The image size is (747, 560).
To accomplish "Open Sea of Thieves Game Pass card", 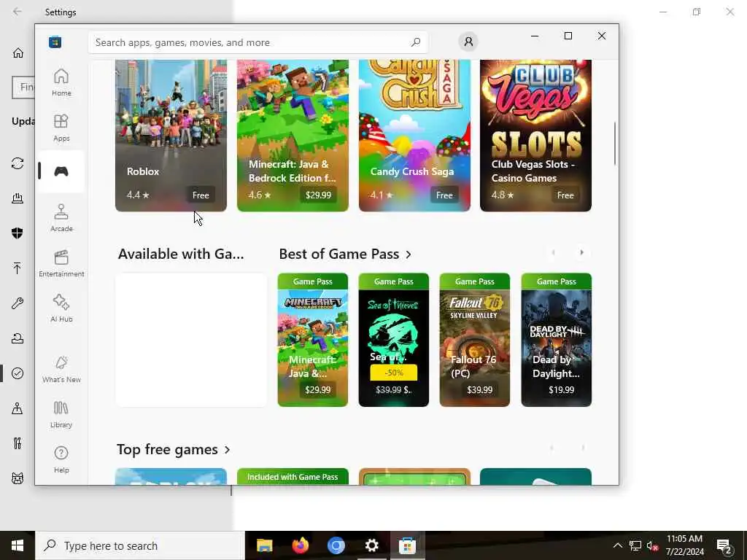I will click(x=393, y=340).
